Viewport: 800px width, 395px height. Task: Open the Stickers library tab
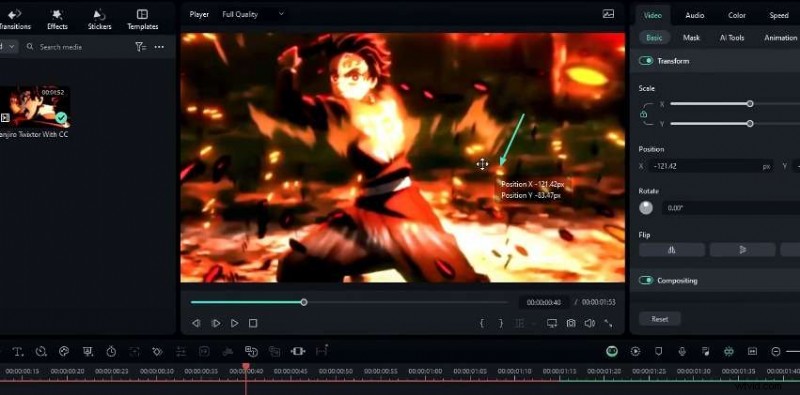point(99,19)
